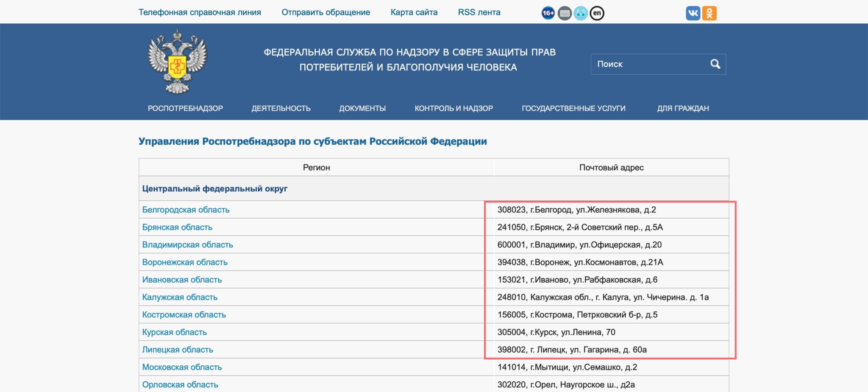Open the virtual keyboard icon
The height and width of the screenshot is (392, 868).
click(x=565, y=13)
